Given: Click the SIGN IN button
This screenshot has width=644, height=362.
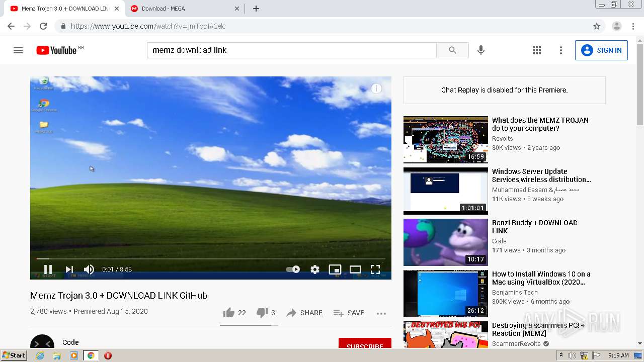Looking at the screenshot, I should (x=601, y=50).
